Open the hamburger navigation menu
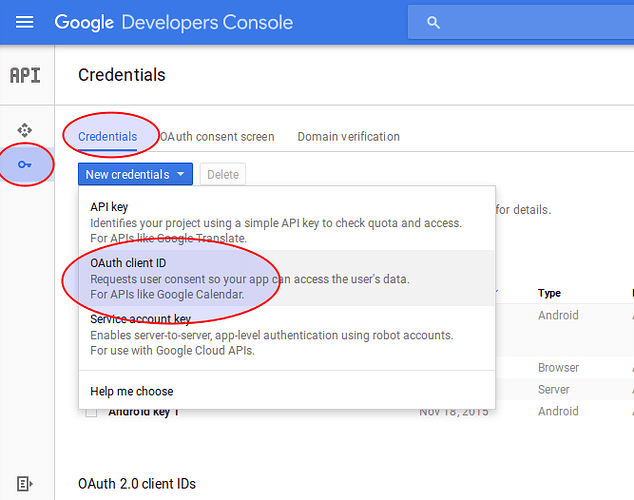The width and height of the screenshot is (634, 500). pos(24,22)
